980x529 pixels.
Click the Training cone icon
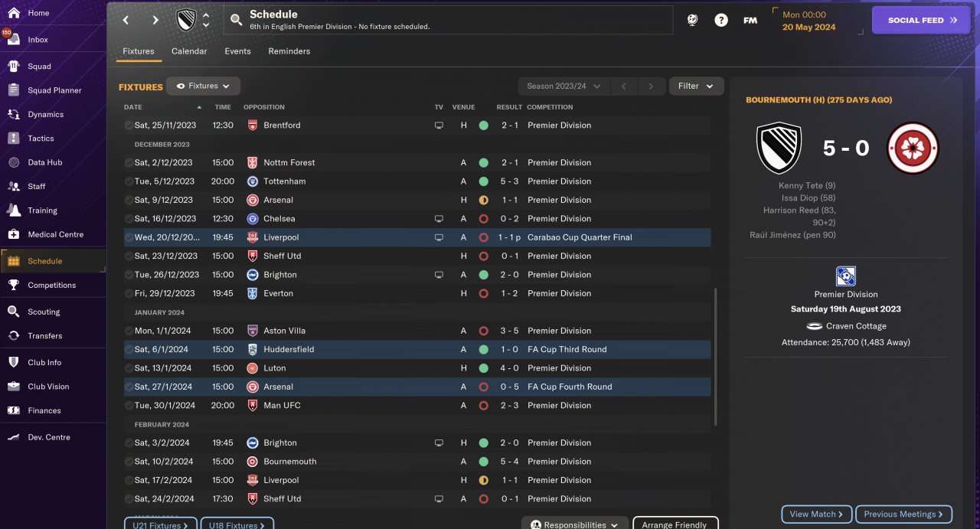click(x=13, y=211)
